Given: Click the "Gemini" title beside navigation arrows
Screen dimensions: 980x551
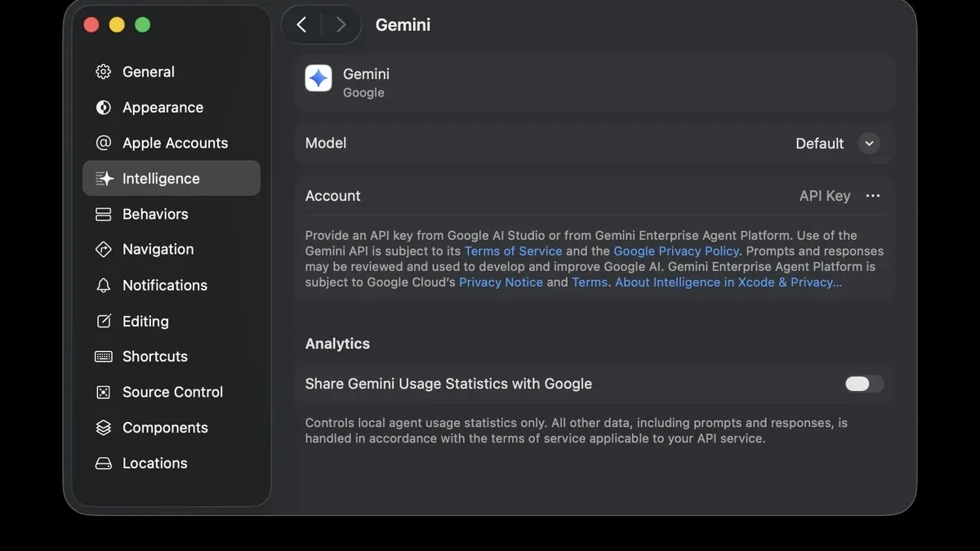Looking at the screenshot, I should click(x=403, y=24).
